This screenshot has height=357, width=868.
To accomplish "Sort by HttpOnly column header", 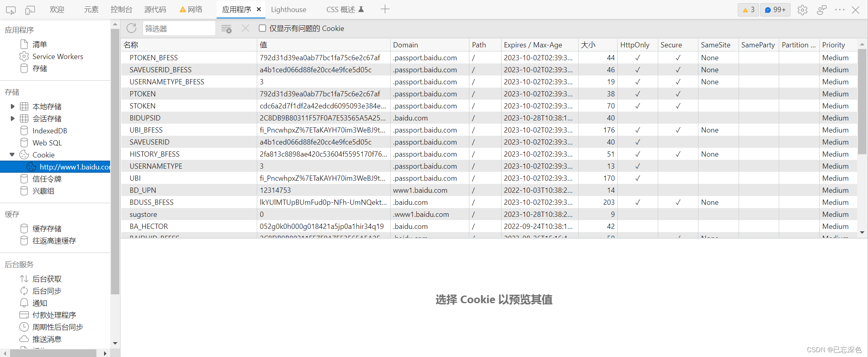I will coord(638,45).
